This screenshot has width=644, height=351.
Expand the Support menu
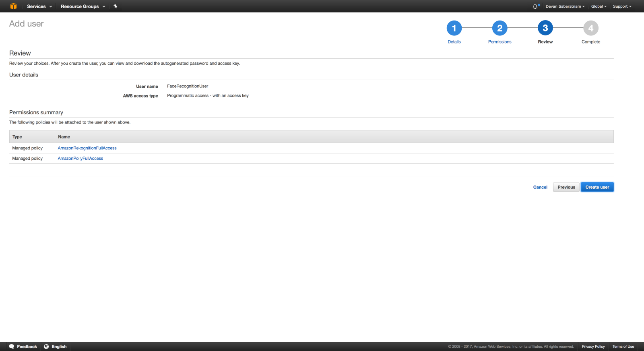coord(622,6)
